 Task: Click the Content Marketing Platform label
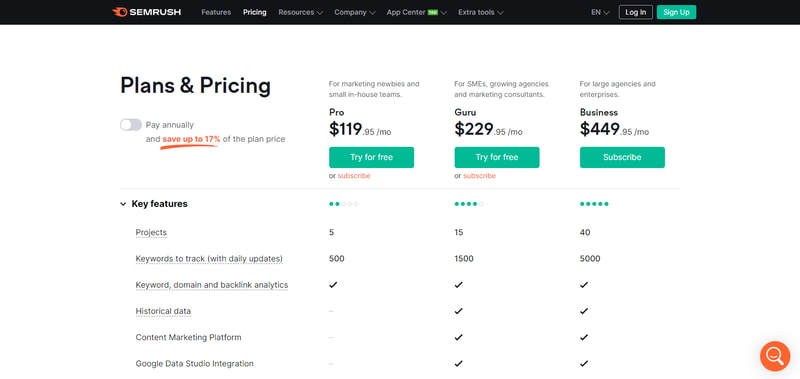coord(188,337)
